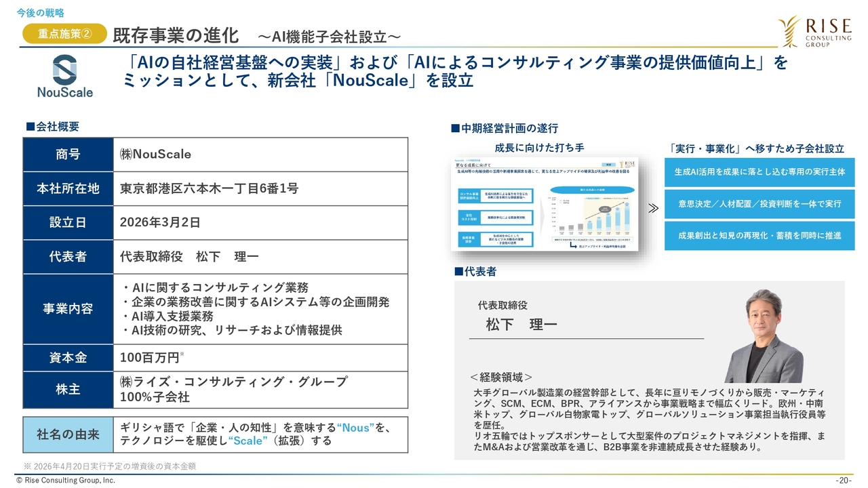Click the 設立日 row label
Viewport: 868px width, 488px height.
click(68, 222)
